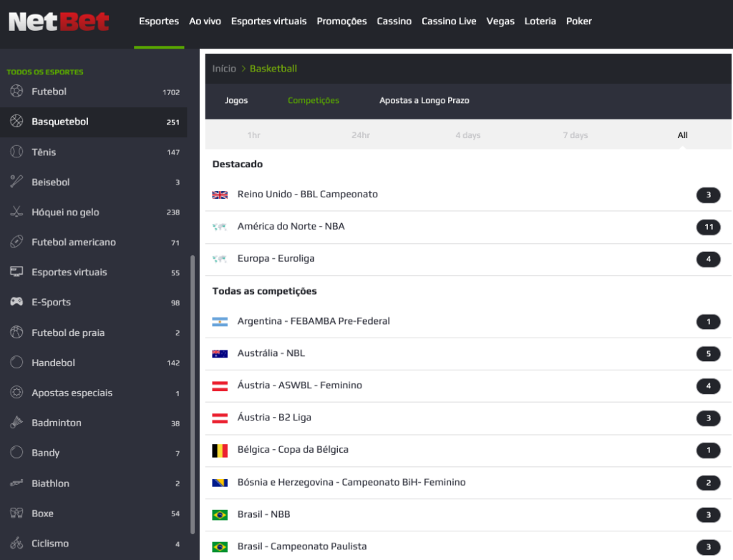This screenshot has width=733, height=560.
Task: Filter competitions by 24hr
Action: 361,135
